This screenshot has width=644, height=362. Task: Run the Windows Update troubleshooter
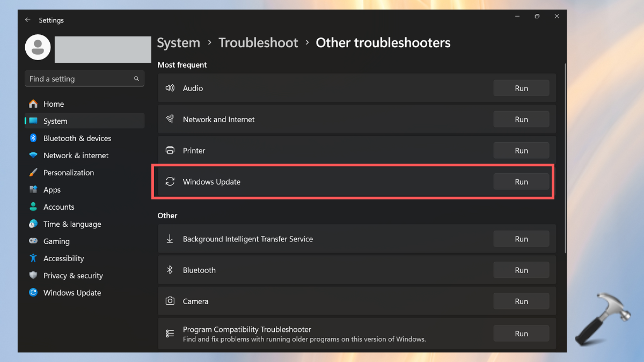coord(521,182)
